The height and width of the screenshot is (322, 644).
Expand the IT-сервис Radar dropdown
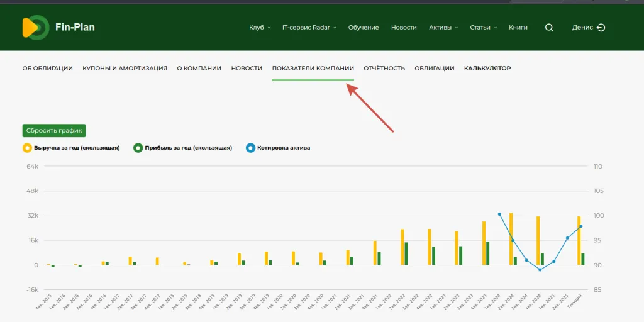click(x=309, y=28)
